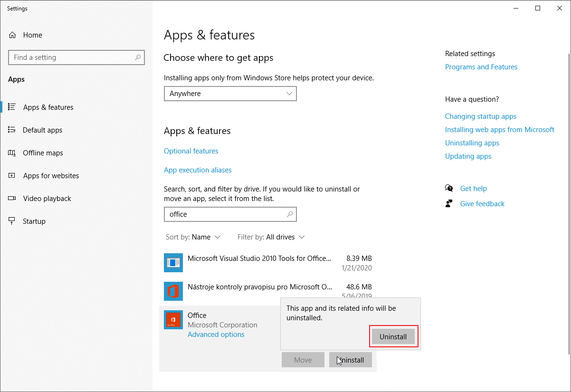
Task: Click the app list search box containing office
Action: 230,214
